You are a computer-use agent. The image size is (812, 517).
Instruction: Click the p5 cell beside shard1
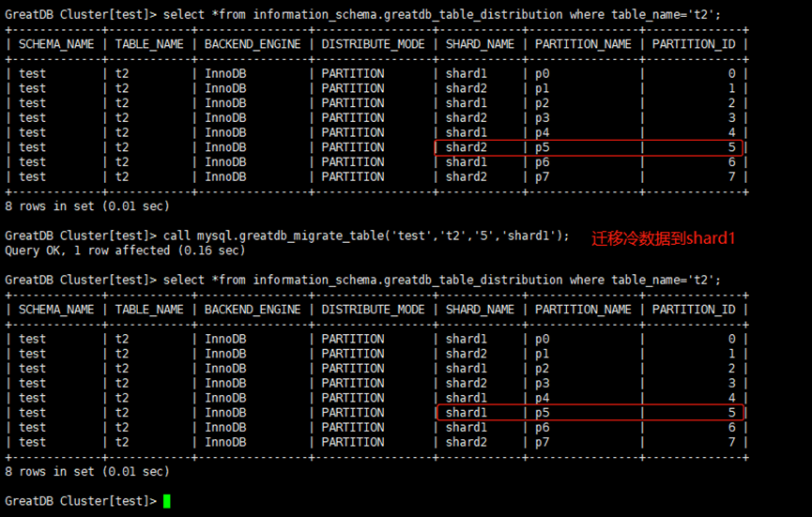[543, 413]
